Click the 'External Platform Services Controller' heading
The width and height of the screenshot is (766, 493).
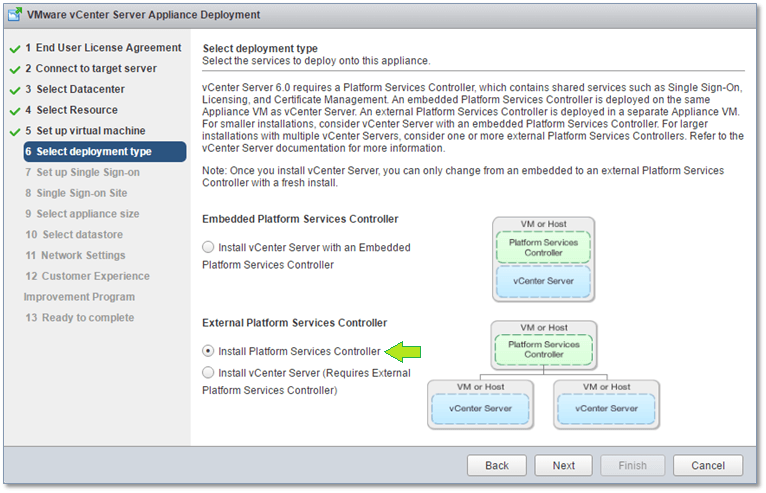295,322
